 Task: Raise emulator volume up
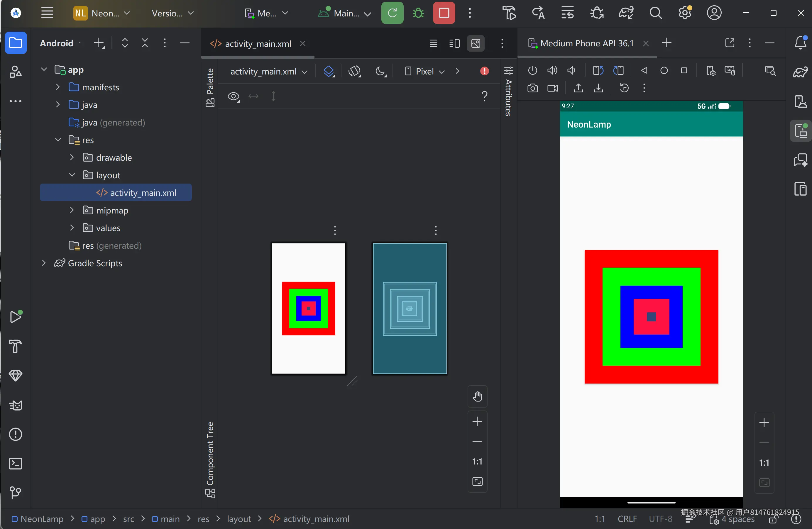[552, 71]
